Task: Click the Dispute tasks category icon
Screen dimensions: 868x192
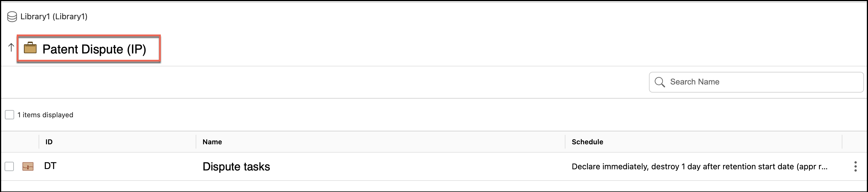Action: [28, 166]
